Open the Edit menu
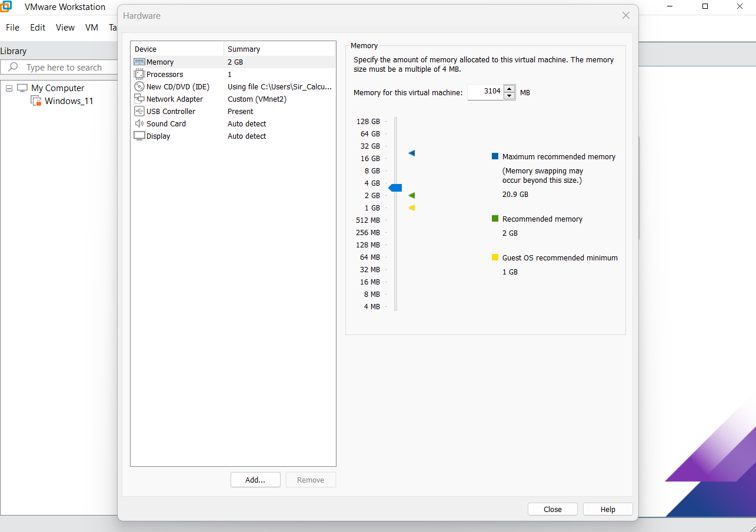756x532 pixels. (38, 28)
